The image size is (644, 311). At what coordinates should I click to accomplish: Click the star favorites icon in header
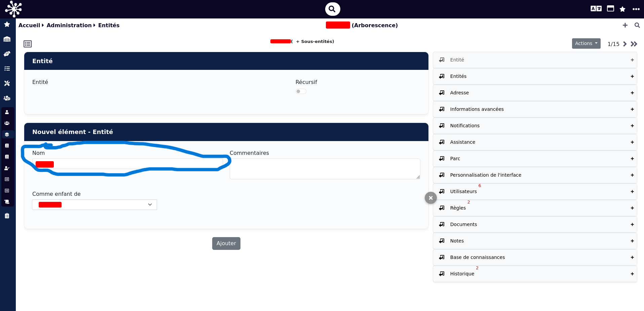pos(622,9)
